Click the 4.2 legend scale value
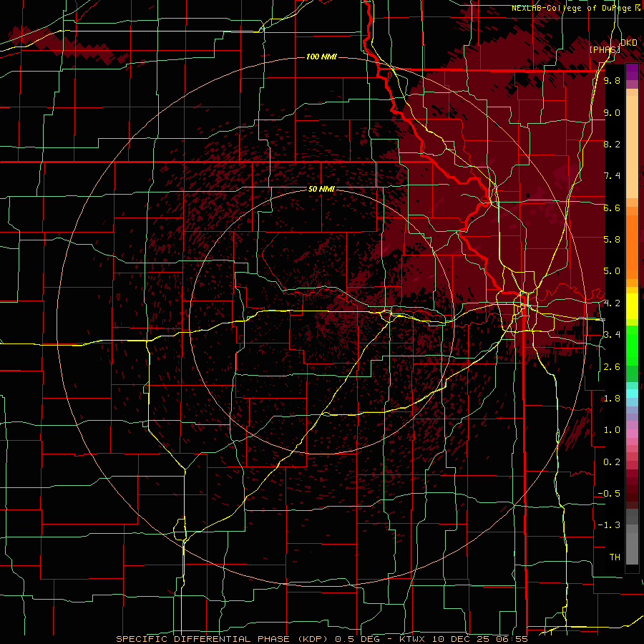This screenshot has height=644, width=644. 612,303
